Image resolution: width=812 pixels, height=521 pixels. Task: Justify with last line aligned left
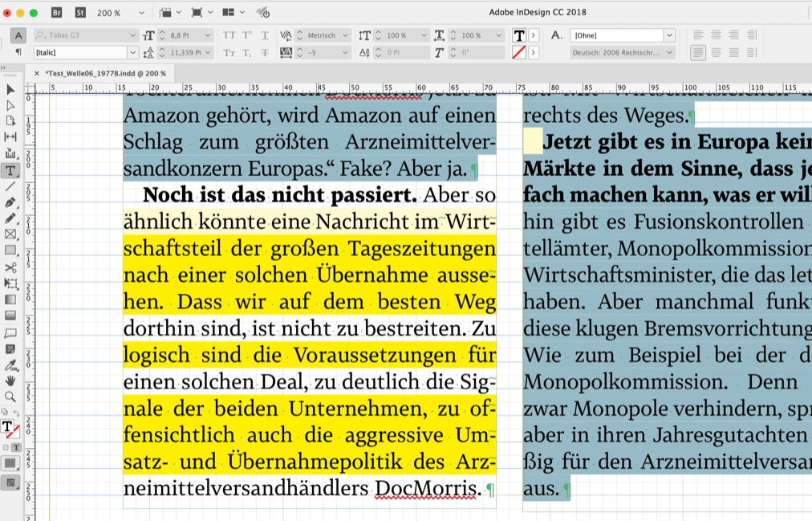pyautogui.click(x=698, y=52)
